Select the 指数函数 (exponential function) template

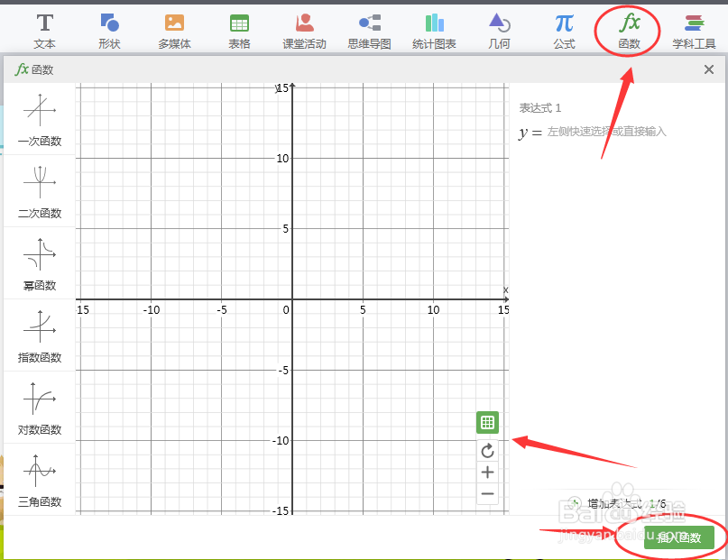point(39,335)
